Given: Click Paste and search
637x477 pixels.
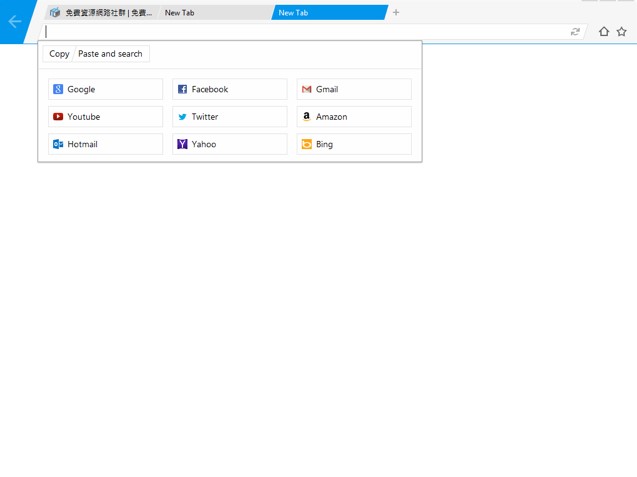Looking at the screenshot, I should click(110, 54).
